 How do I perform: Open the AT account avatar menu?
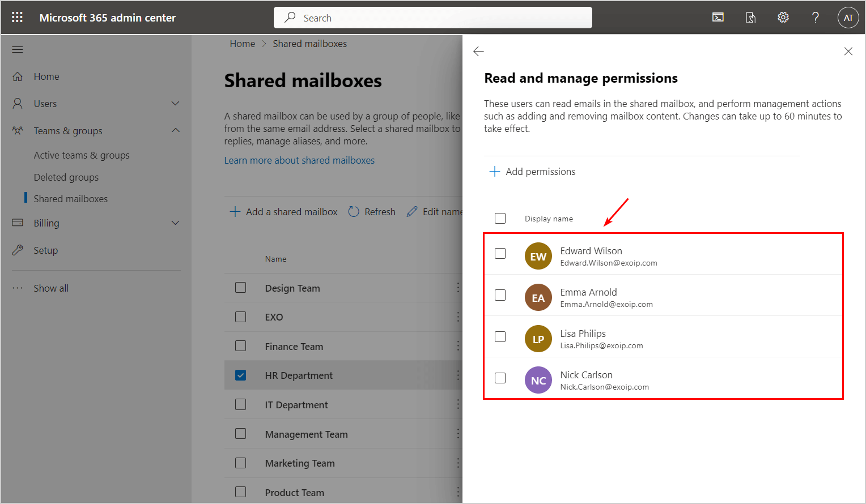tap(848, 18)
